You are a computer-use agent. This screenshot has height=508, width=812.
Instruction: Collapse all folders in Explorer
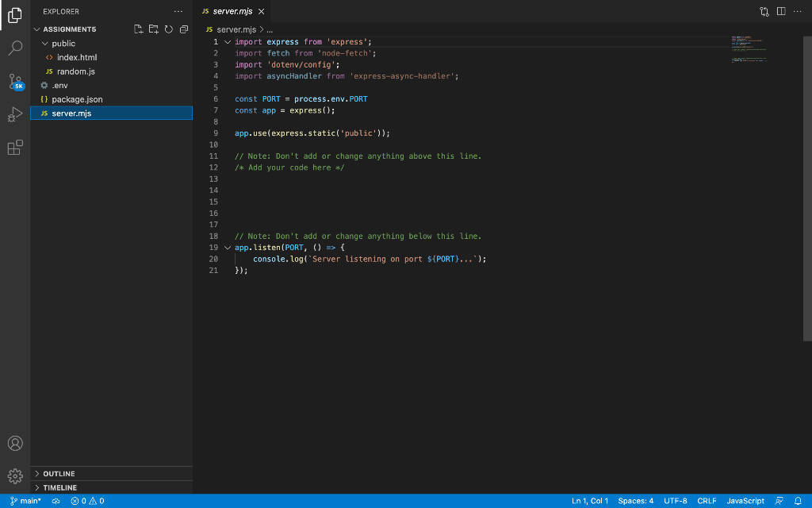click(x=183, y=29)
